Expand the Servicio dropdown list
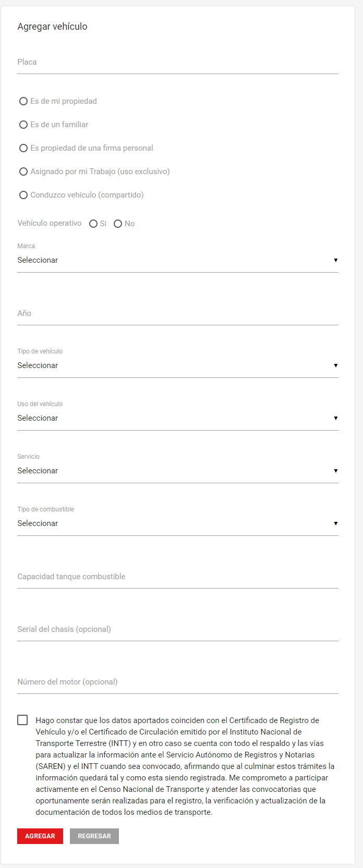 [x=178, y=471]
